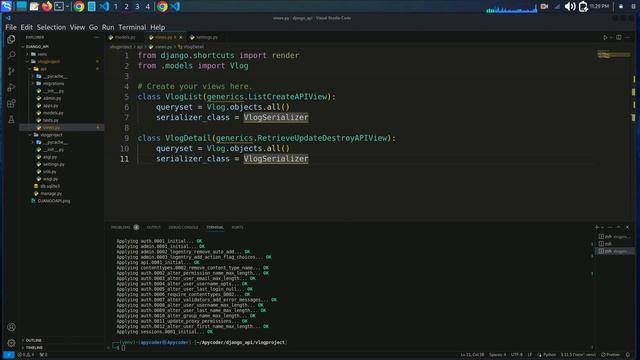This screenshot has height=360, width=640.
Task: Expand __pycache__ folder under api
Action: pos(55,76)
